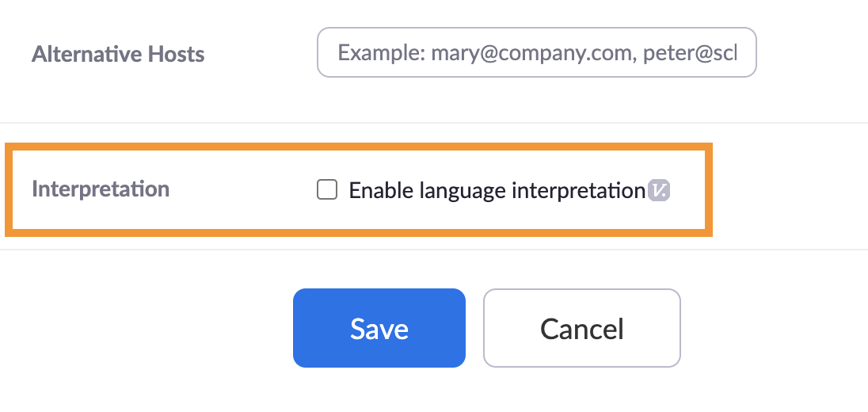Click the white outlined Cancel button

click(x=582, y=328)
